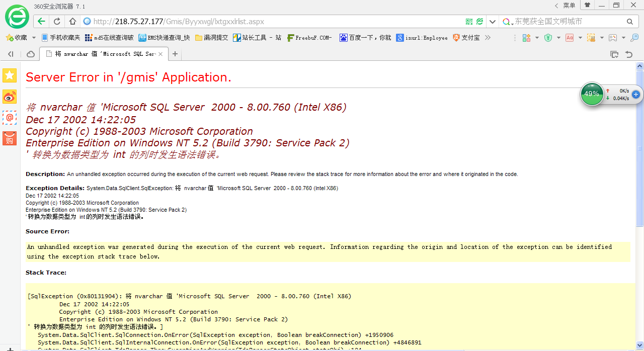
Task: Click the 49% memory accelerator ball
Action: point(592,94)
